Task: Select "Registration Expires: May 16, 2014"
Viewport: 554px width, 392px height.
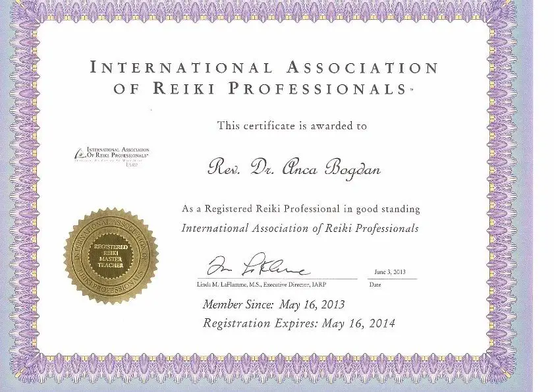Action: tap(298, 323)
